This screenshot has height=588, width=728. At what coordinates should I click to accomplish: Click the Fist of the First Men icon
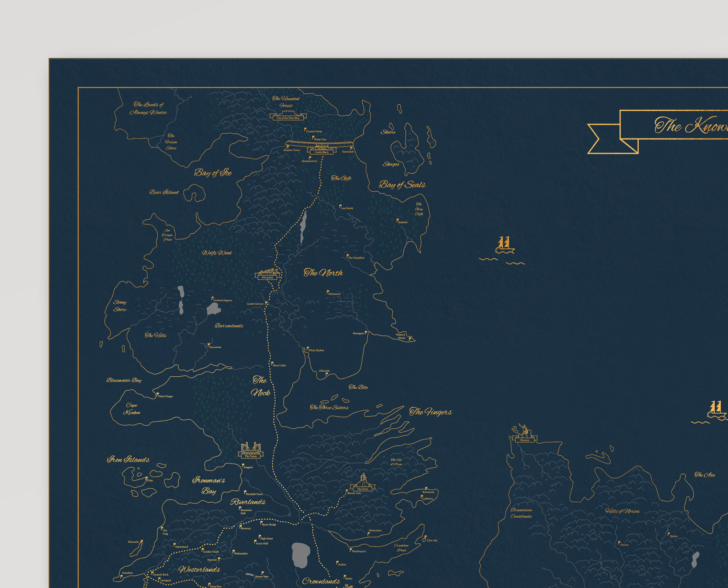pos(288,115)
